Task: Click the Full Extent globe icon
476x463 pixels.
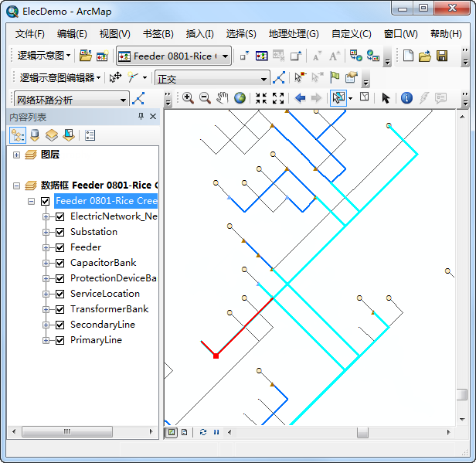Action: (240, 98)
